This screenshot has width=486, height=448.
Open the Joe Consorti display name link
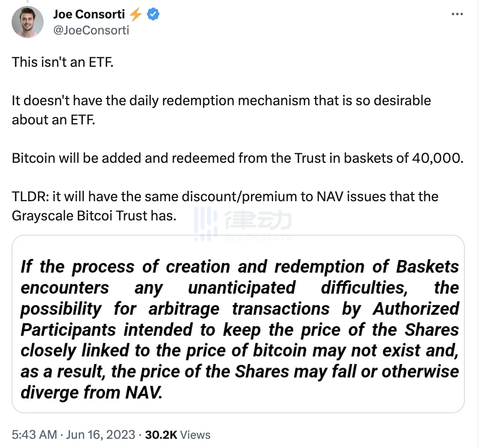(89, 14)
